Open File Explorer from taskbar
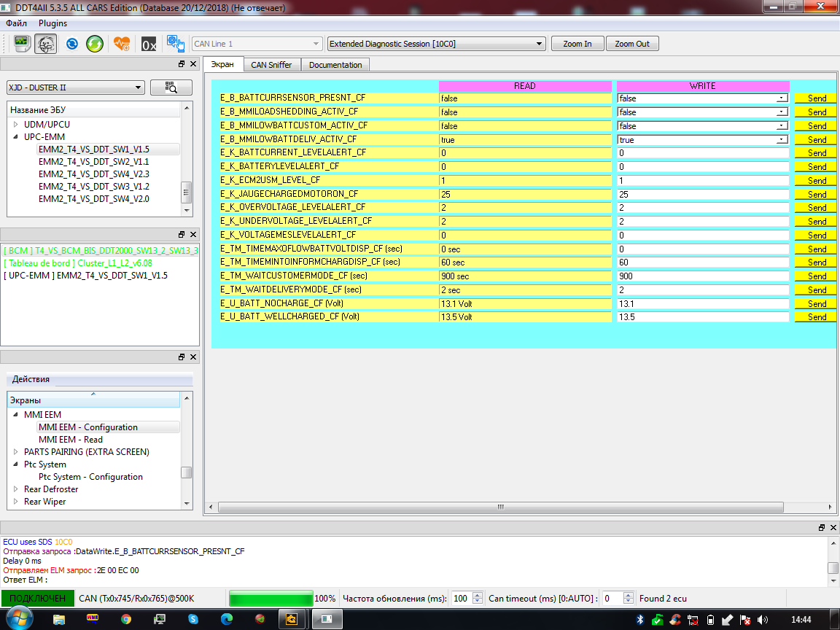The height and width of the screenshot is (630, 840). tap(59, 619)
